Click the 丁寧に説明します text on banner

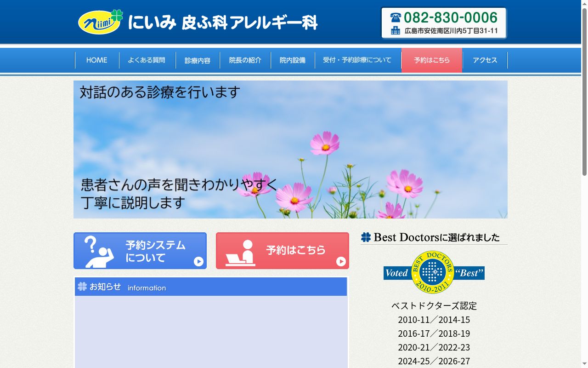(133, 202)
